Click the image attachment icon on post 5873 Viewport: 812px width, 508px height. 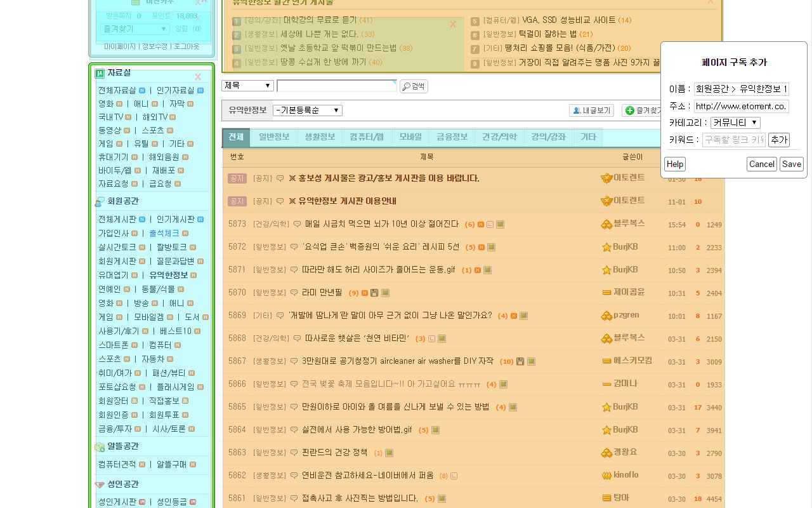click(x=500, y=224)
